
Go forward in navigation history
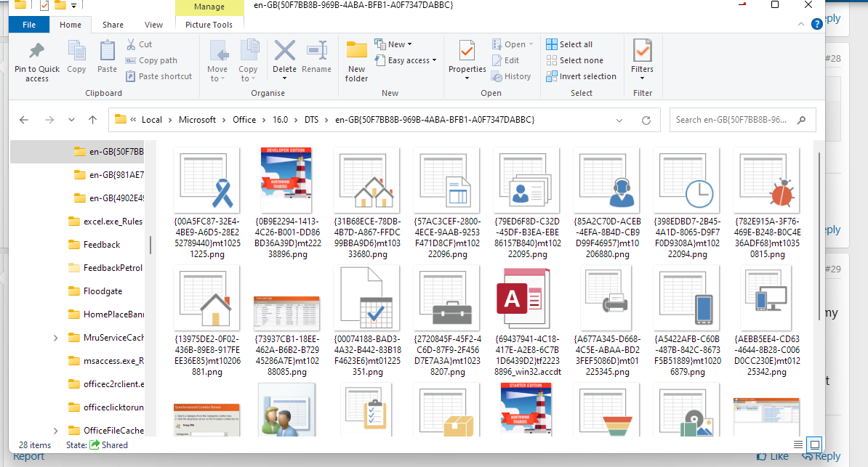click(49, 120)
